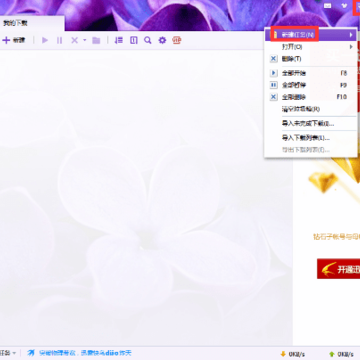Click the pause icon beside 全部暂停
The image size is (360, 360).
pos(273,85)
